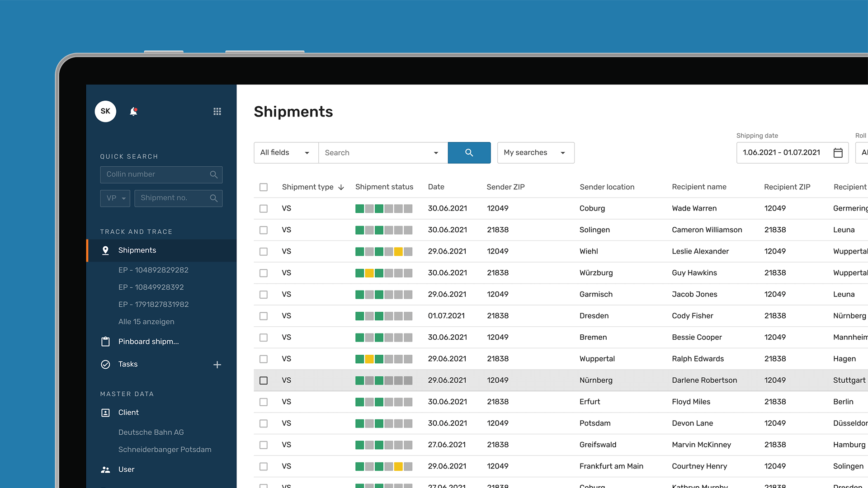Sort by Shipment type arrow icon
Image resolution: width=868 pixels, height=488 pixels.
(341, 188)
